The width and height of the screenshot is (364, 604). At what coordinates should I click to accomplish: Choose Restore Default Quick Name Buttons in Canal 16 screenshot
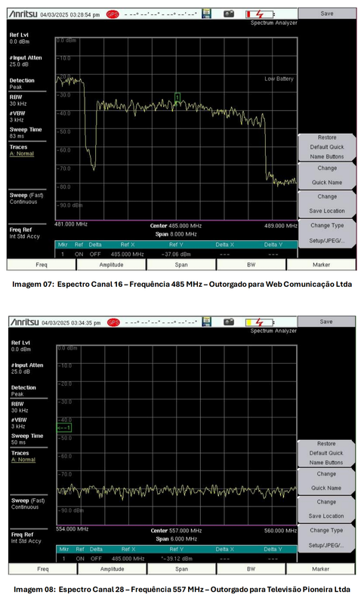click(x=327, y=147)
